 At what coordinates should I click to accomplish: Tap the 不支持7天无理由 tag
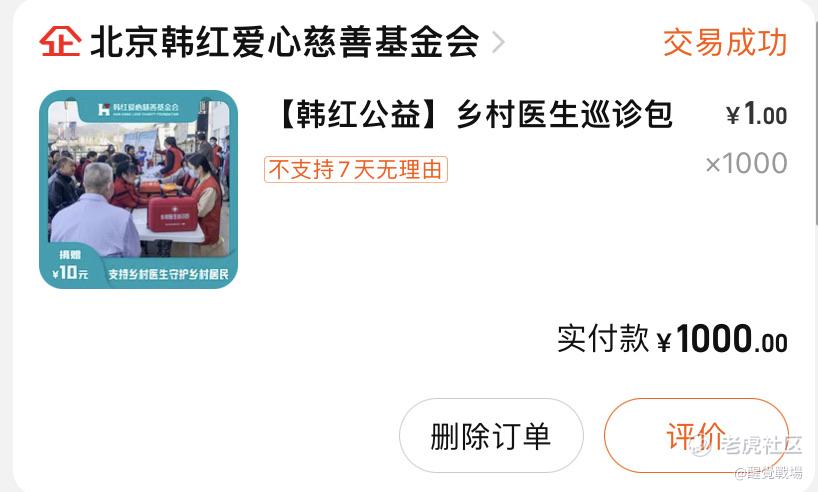click(x=356, y=170)
